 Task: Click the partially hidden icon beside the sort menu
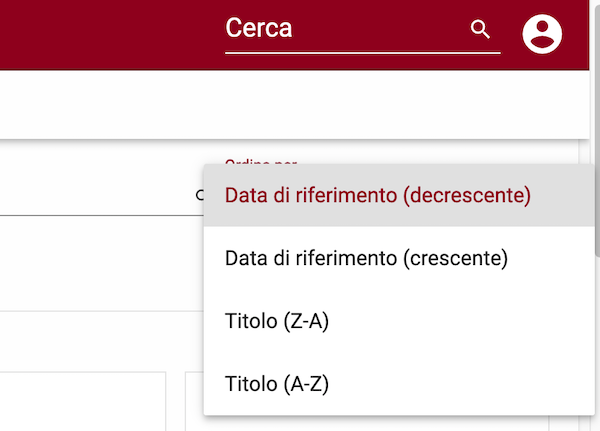(200, 195)
